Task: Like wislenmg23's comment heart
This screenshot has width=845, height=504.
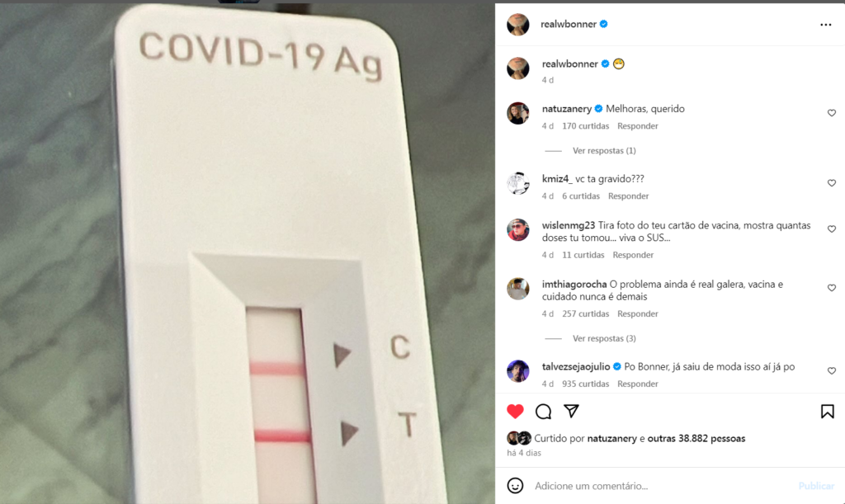Action: click(832, 228)
